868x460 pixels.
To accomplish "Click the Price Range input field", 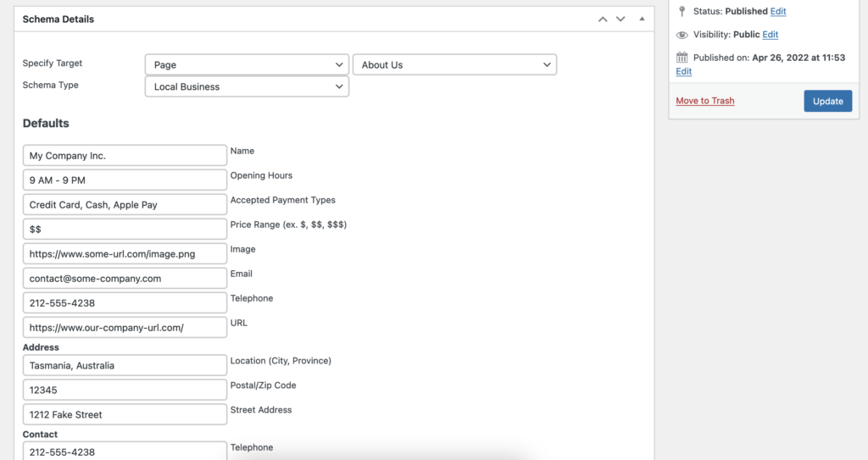I will click(x=125, y=230).
